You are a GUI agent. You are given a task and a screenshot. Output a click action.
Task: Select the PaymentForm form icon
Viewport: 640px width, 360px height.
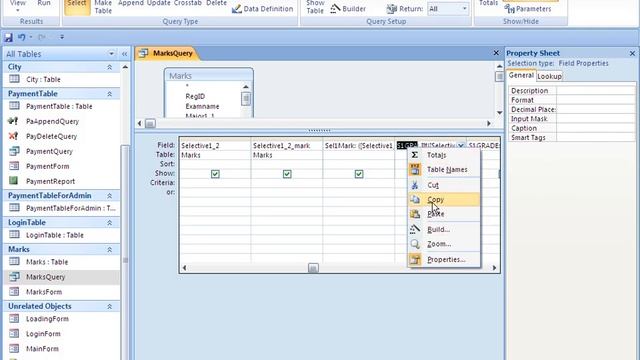14,166
